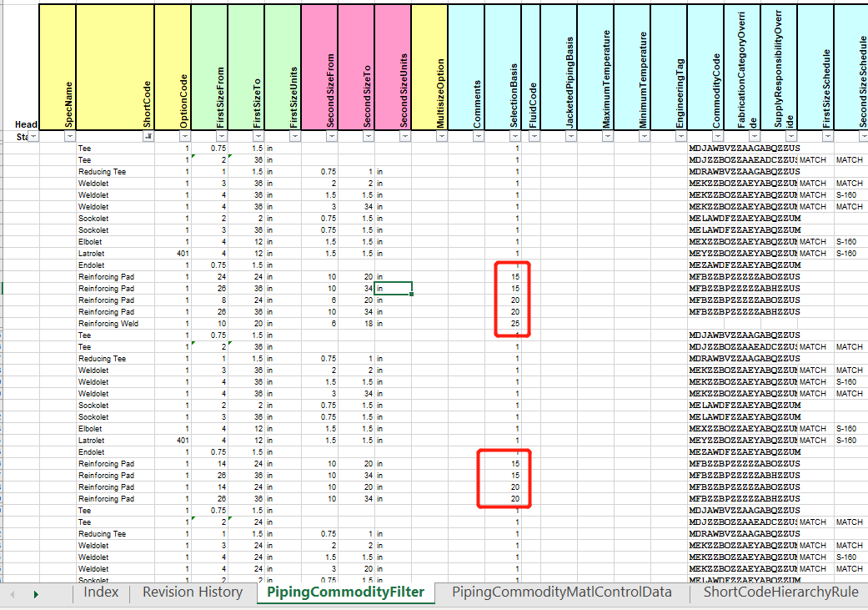The image size is (868, 610).
Task: Select the SecondSizeFrom header cell
Action: (319, 67)
